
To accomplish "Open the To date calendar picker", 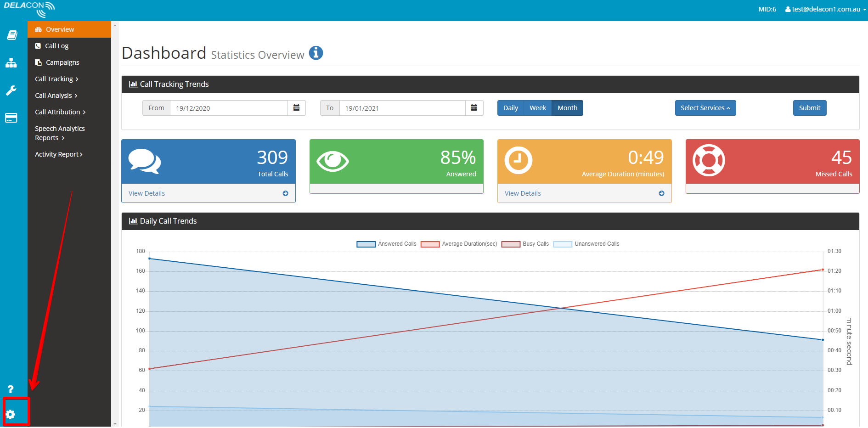I will (x=474, y=108).
